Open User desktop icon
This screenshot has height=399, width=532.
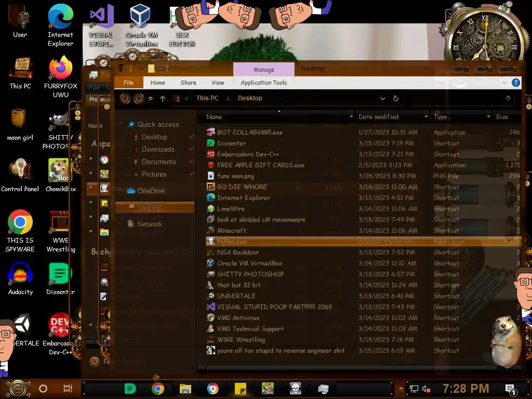20,21
